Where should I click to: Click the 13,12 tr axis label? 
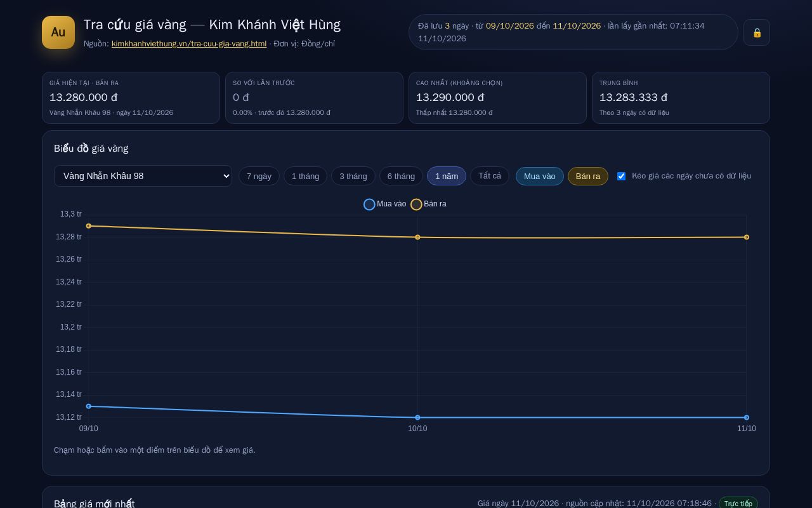69,417
